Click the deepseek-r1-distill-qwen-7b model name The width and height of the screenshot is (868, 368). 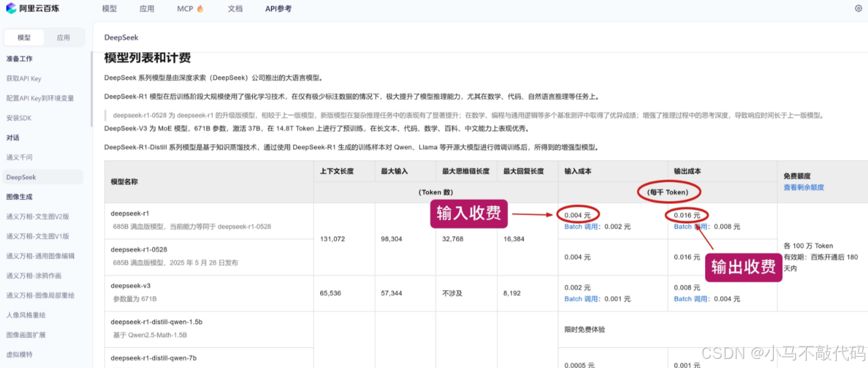coord(154,358)
